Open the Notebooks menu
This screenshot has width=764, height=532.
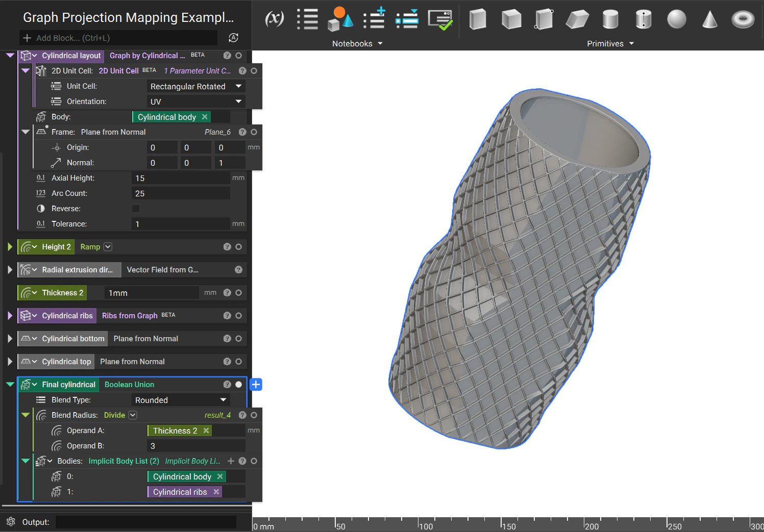(357, 44)
